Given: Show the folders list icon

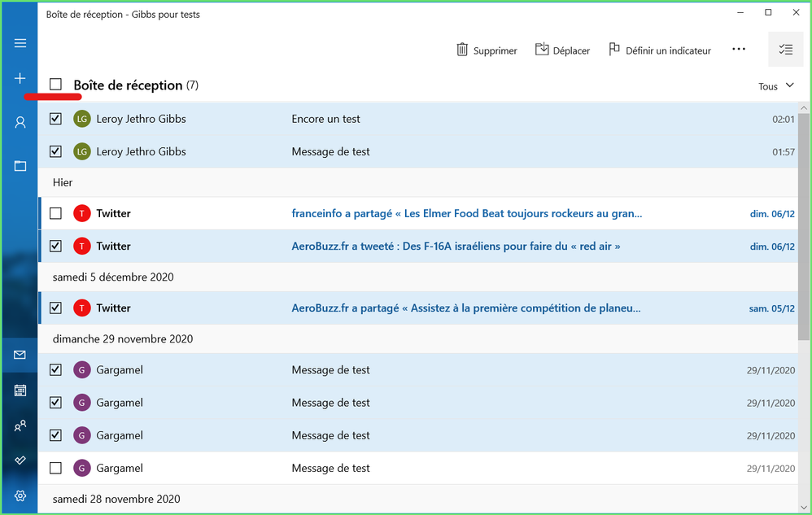Looking at the screenshot, I should (x=20, y=166).
